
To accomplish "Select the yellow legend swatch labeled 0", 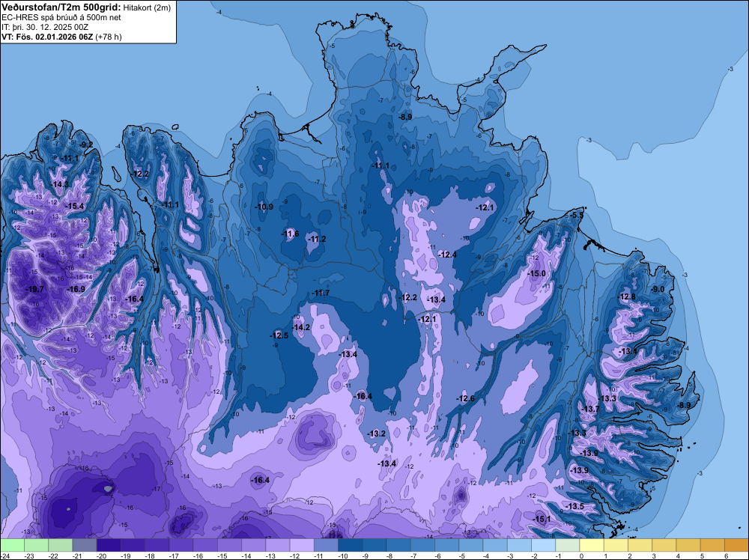I will tap(592, 545).
